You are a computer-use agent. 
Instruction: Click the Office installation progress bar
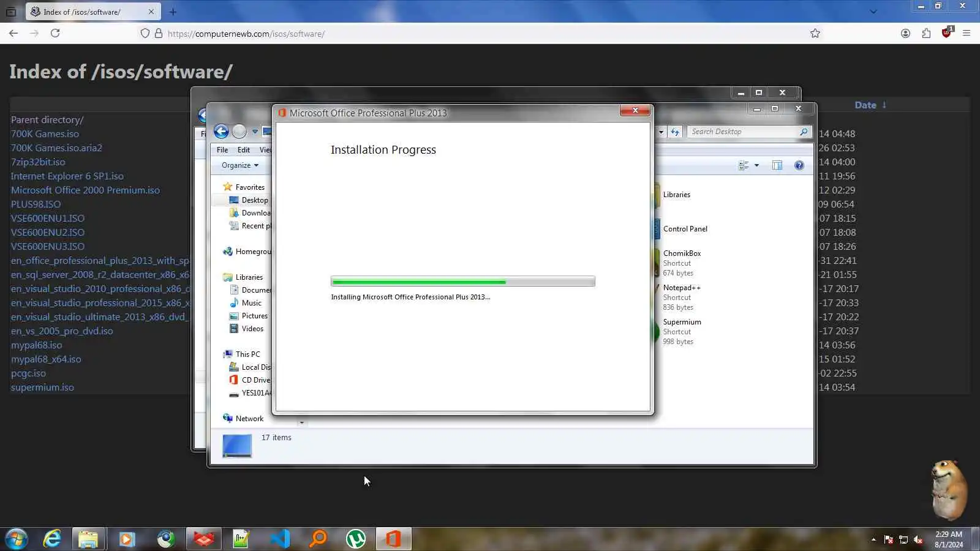pos(462,282)
